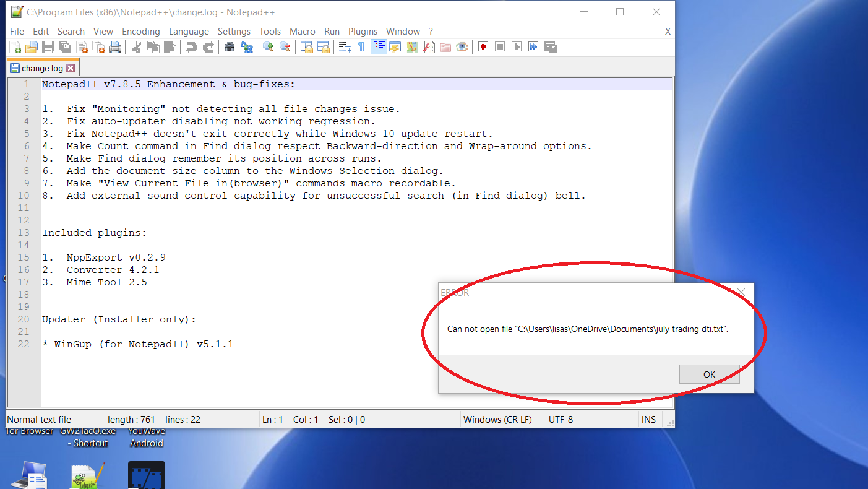Open the Settings menu
The width and height of the screenshot is (868, 489).
point(234,32)
